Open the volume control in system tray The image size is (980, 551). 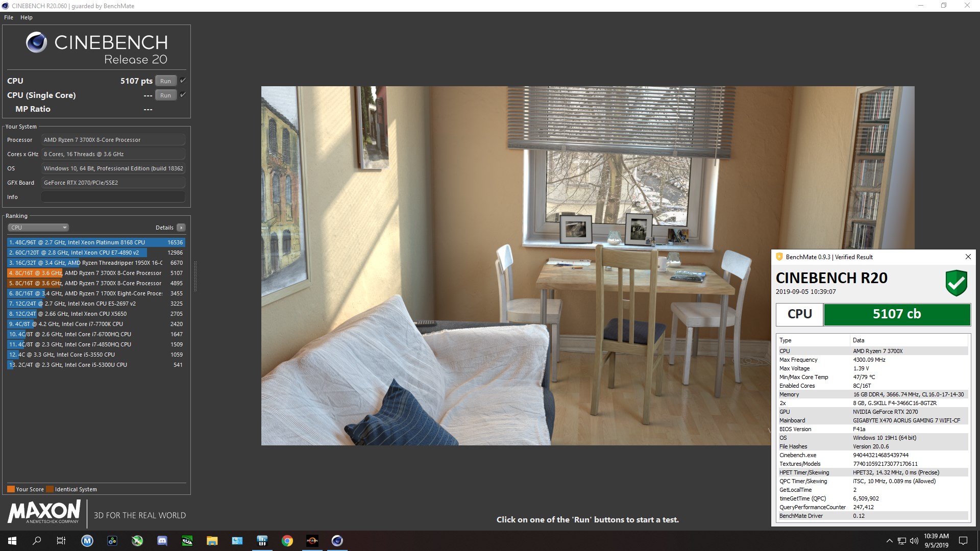914,541
